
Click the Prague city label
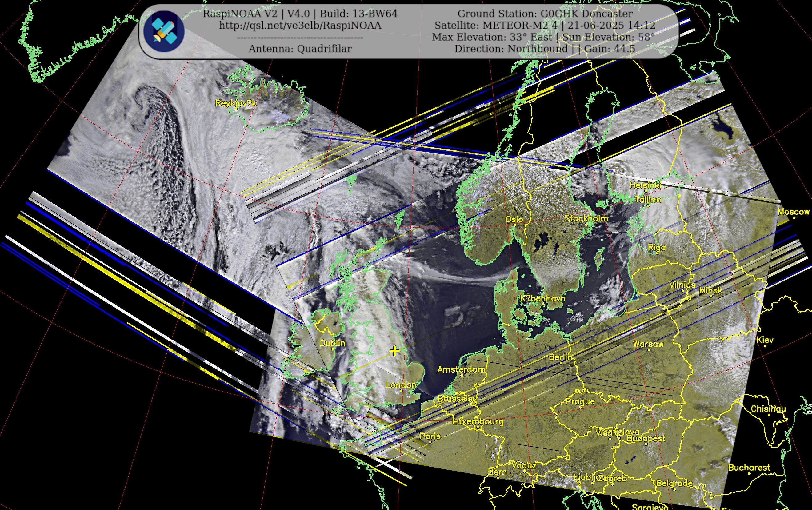coord(580,401)
